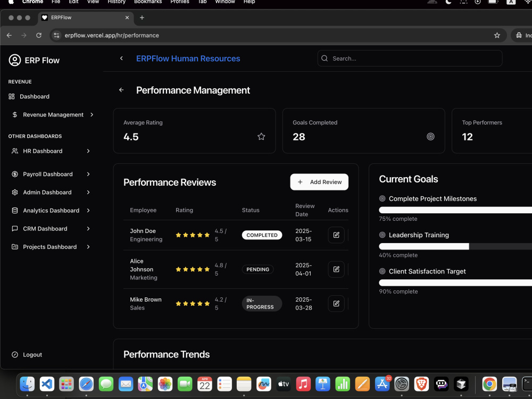Reload the page in Chrome
Image resolution: width=532 pixels, height=399 pixels.
tap(39, 35)
